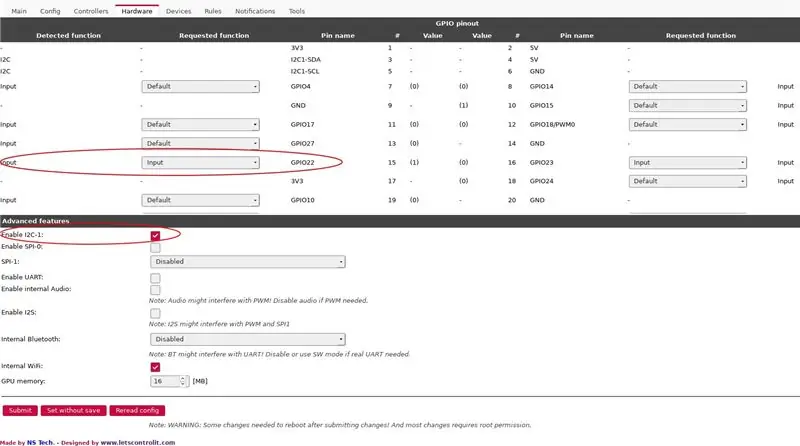Click the Reread config button
The width and height of the screenshot is (800, 446).
(x=137, y=410)
